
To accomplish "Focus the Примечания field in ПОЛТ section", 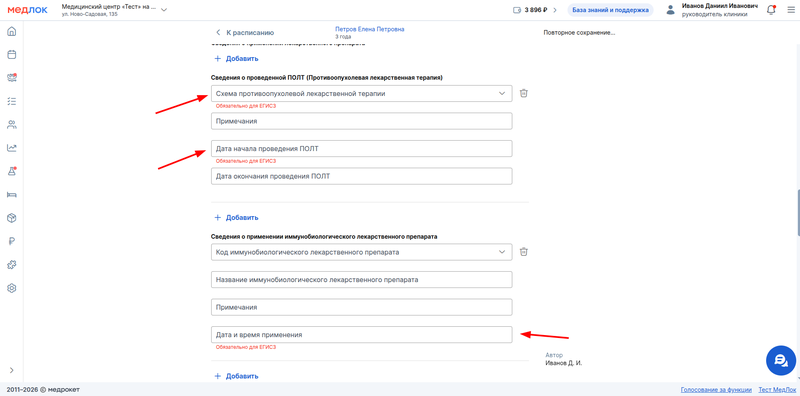I will pyautogui.click(x=361, y=121).
